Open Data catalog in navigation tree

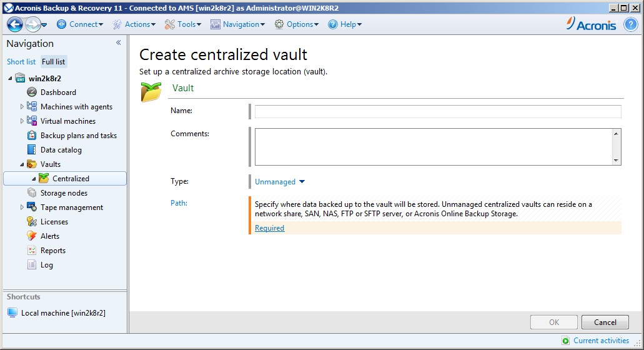(x=61, y=150)
